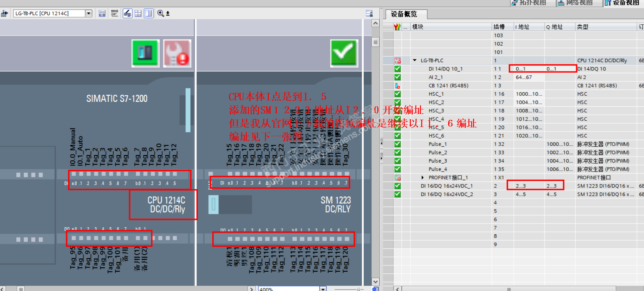The height and width of the screenshot is (291, 644).
Task: Open the 400% zoom level dropdown
Action: pos(323,289)
